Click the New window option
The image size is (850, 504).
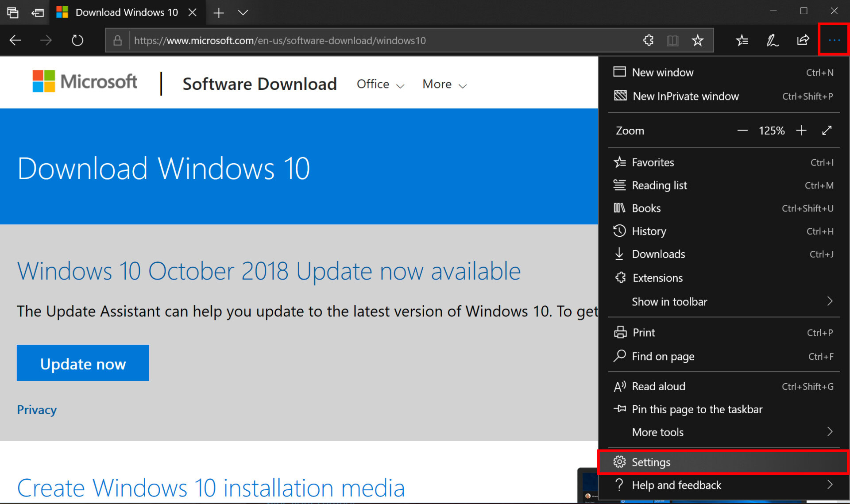[x=663, y=71]
